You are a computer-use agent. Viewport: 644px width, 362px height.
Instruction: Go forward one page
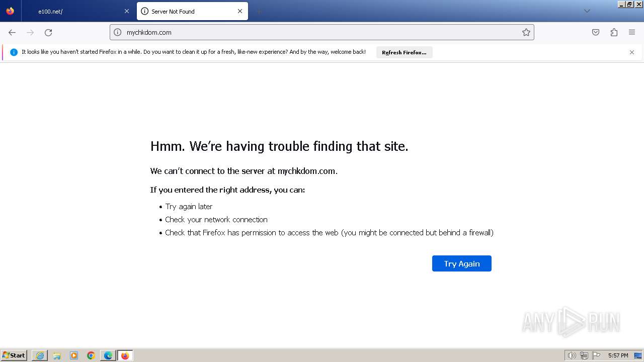point(30,32)
